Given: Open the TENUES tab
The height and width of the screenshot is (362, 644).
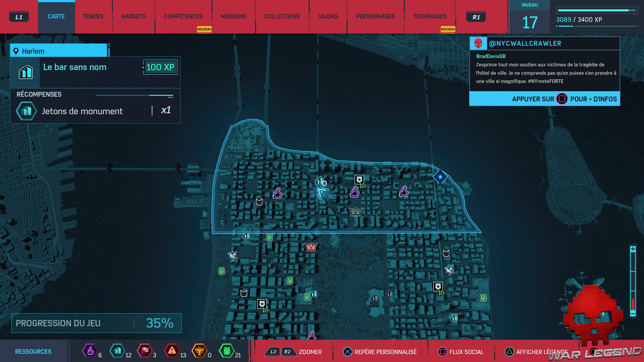Looking at the screenshot, I should coord(93,16).
